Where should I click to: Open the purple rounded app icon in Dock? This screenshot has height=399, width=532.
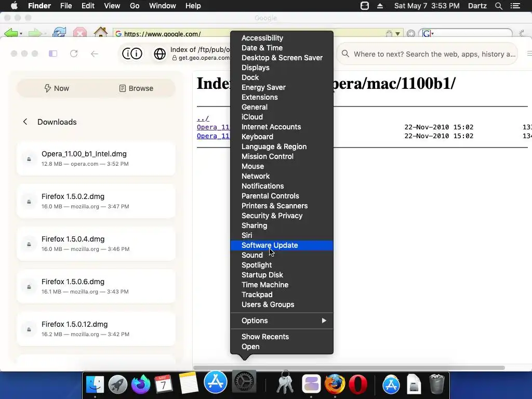coord(311,385)
